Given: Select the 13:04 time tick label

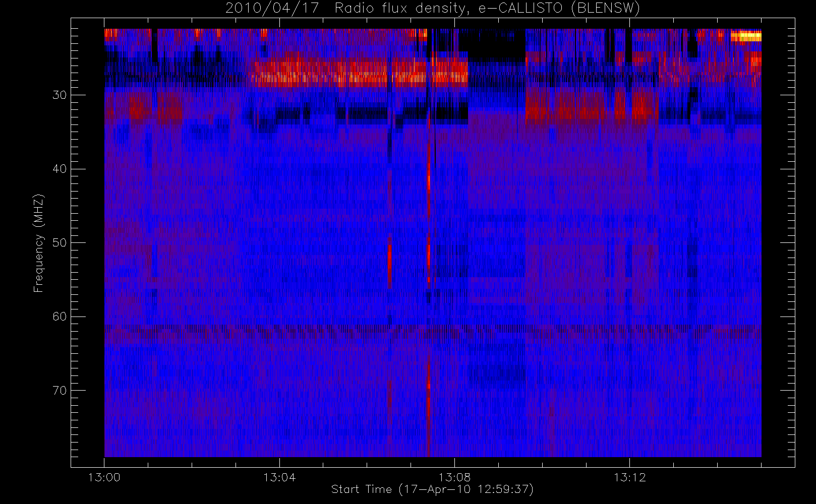Looking at the screenshot, I should click(x=279, y=477).
